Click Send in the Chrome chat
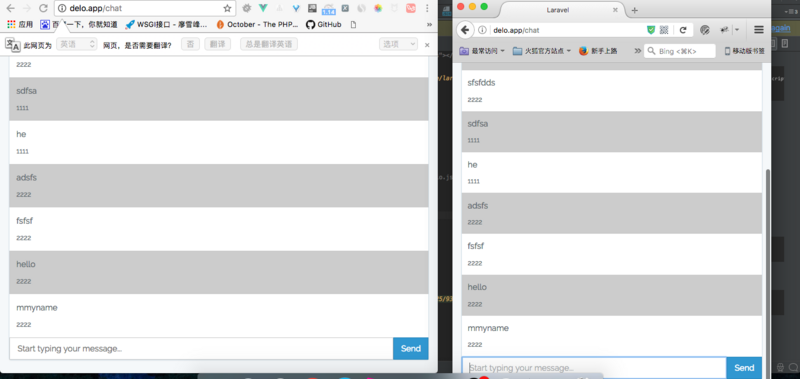 (411, 349)
